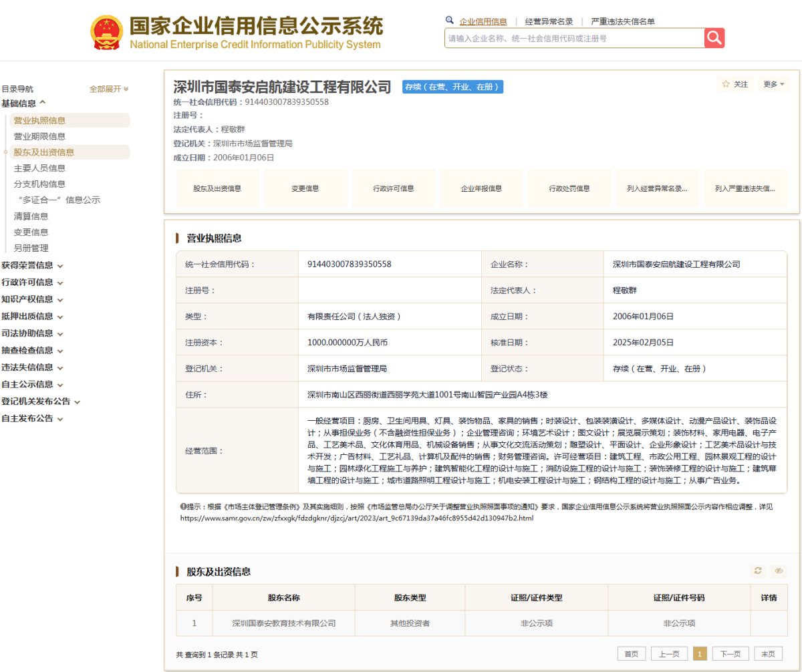Click the small magnifier beside 企业信用信息
802x672 pixels.
[x=450, y=21]
